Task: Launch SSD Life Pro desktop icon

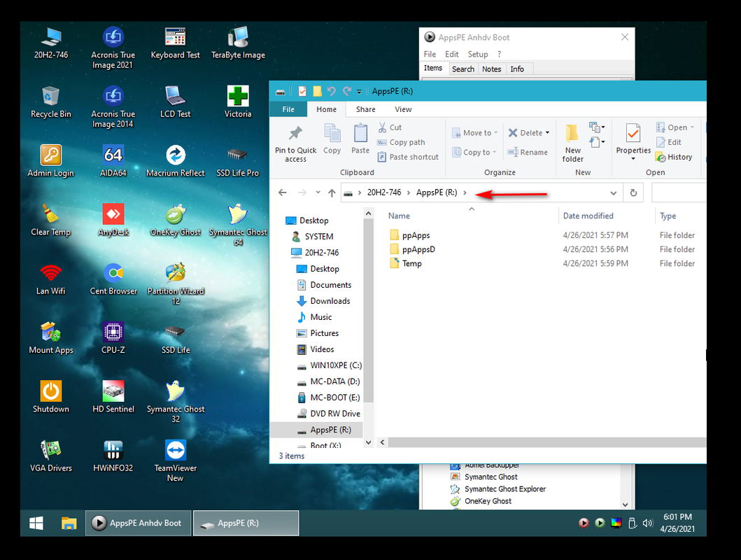Action: pos(238,161)
